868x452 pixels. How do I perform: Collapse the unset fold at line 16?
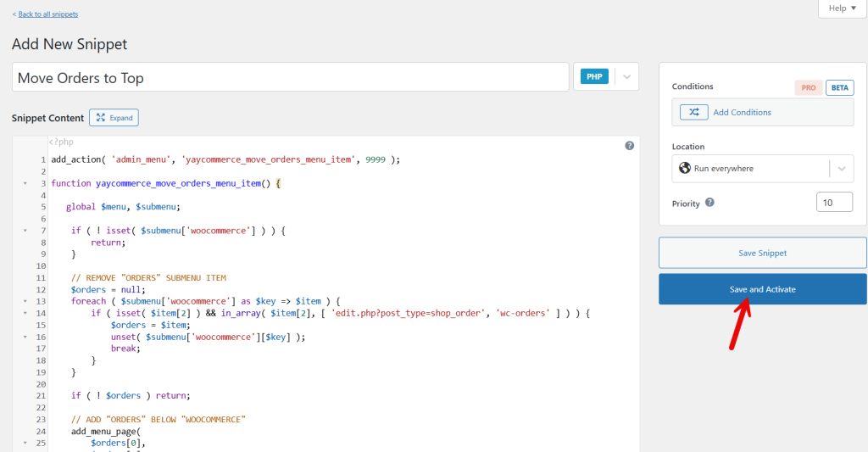[25, 337]
